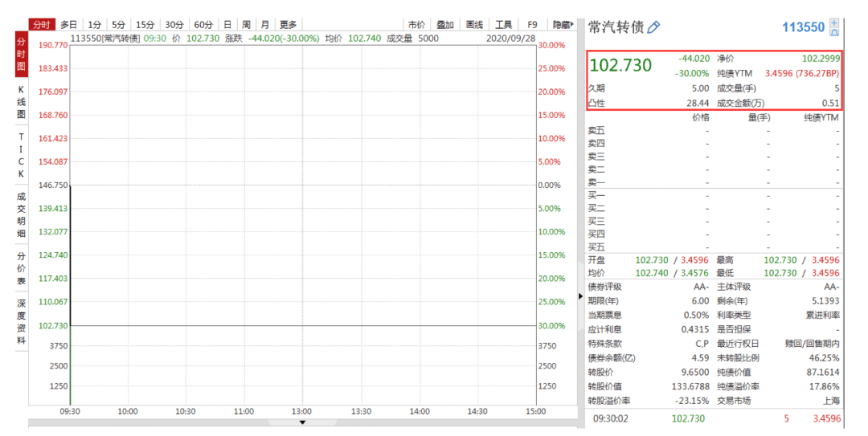The width and height of the screenshot is (868, 436).
Task: Switch to the 日 chart period
Action: point(227,24)
